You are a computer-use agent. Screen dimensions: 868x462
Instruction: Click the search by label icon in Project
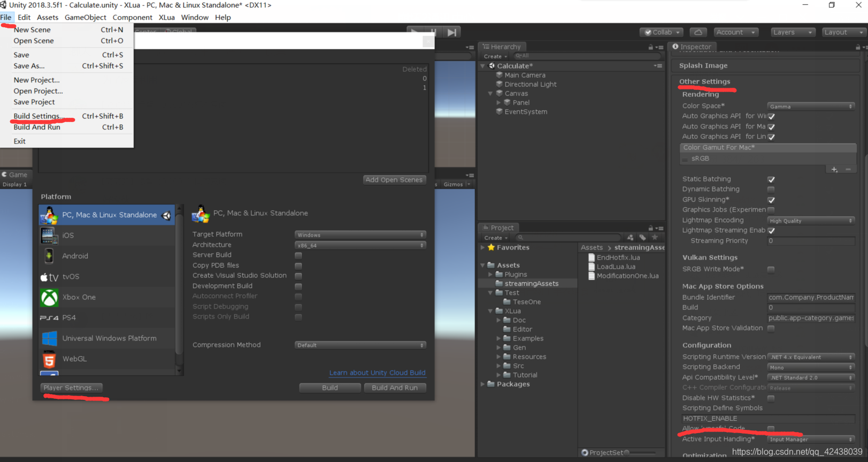click(x=642, y=238)
